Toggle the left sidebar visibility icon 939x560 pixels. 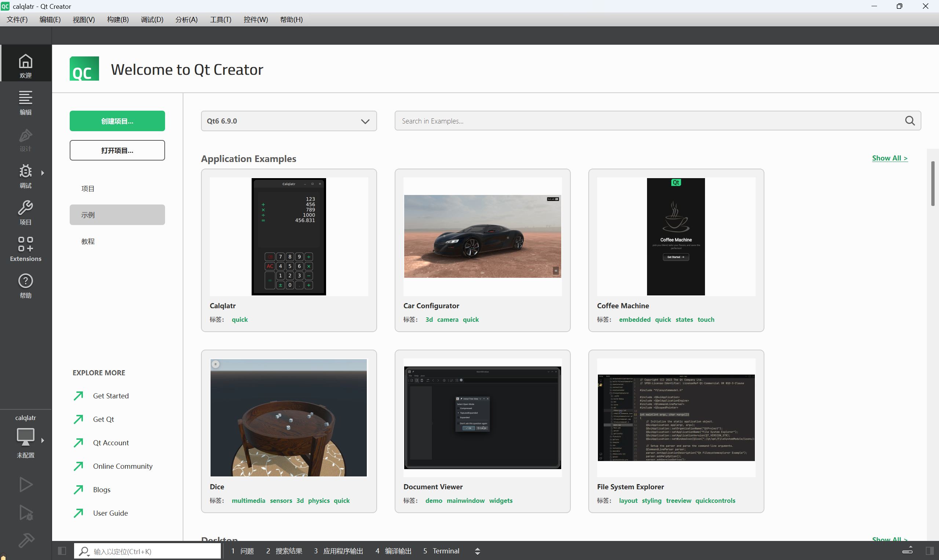pyautogui.click(x=62, y=551)
